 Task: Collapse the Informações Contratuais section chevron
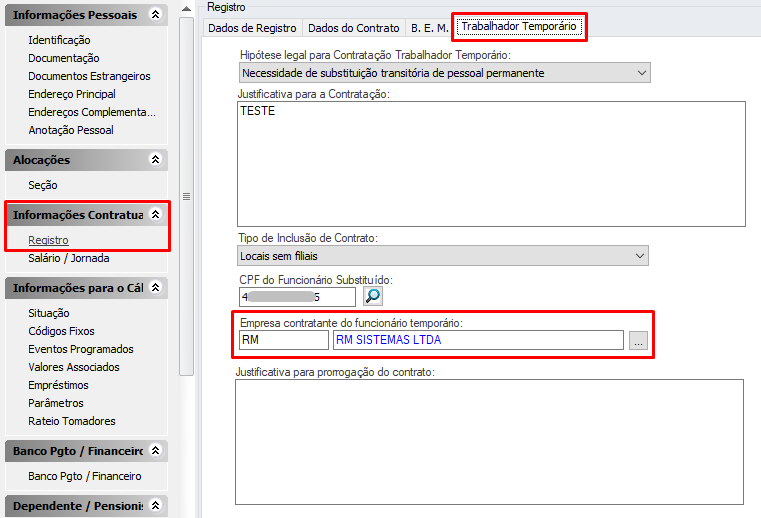(155, 214)
